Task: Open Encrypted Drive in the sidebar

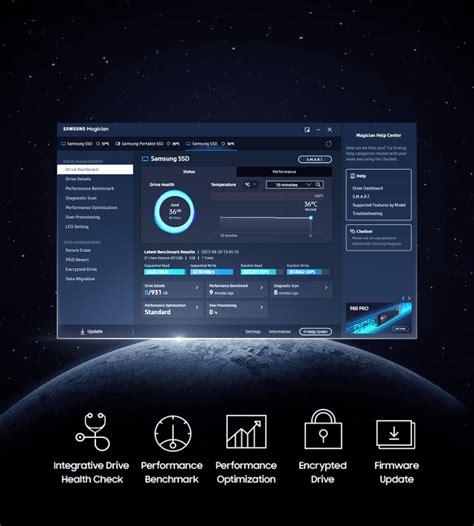Action: coord(81,269)
